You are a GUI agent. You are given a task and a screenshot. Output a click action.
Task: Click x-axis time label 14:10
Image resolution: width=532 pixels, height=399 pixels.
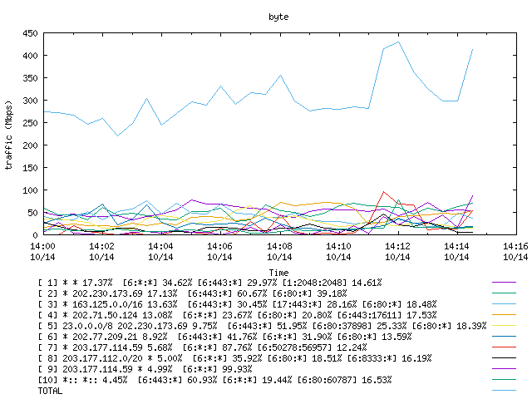(x=338, y=246)
